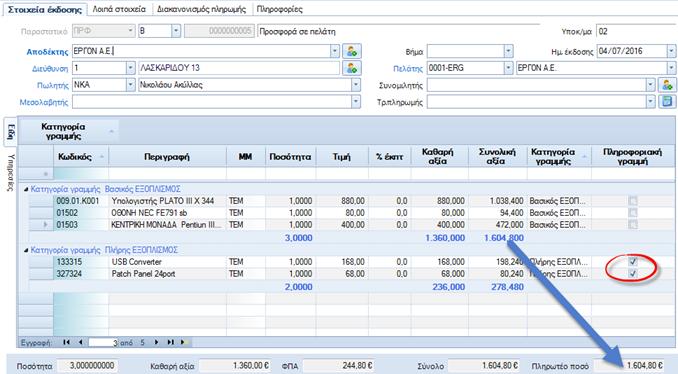Click the record number field in navigator
The image size is (678, 374).
103,342
